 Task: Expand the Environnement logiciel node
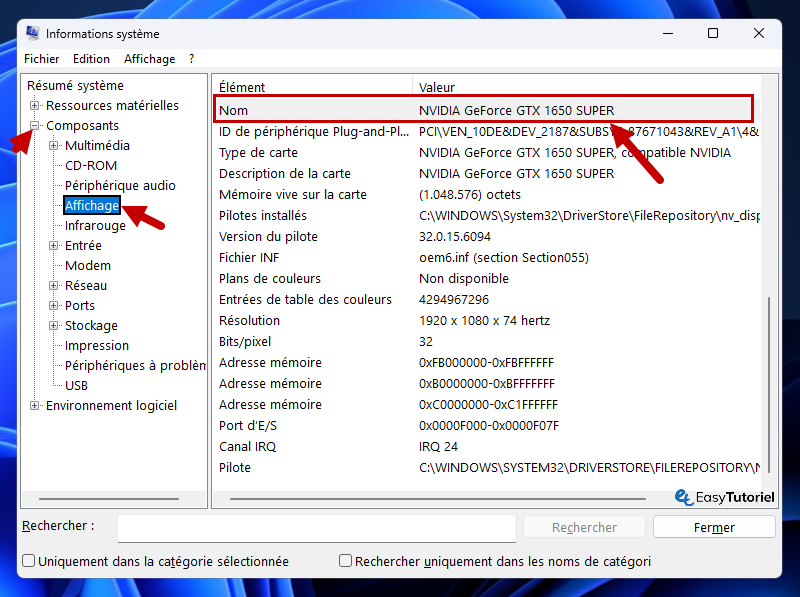(34, 406)
